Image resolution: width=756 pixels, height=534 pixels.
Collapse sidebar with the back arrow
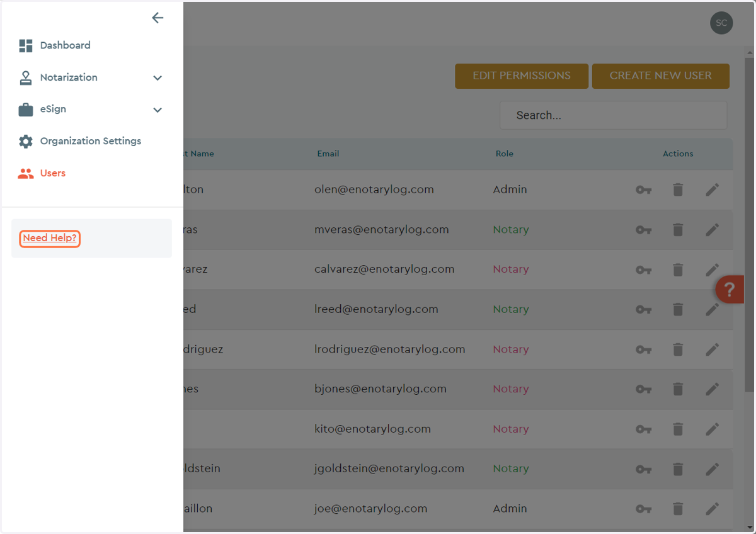tap(157, 18)
